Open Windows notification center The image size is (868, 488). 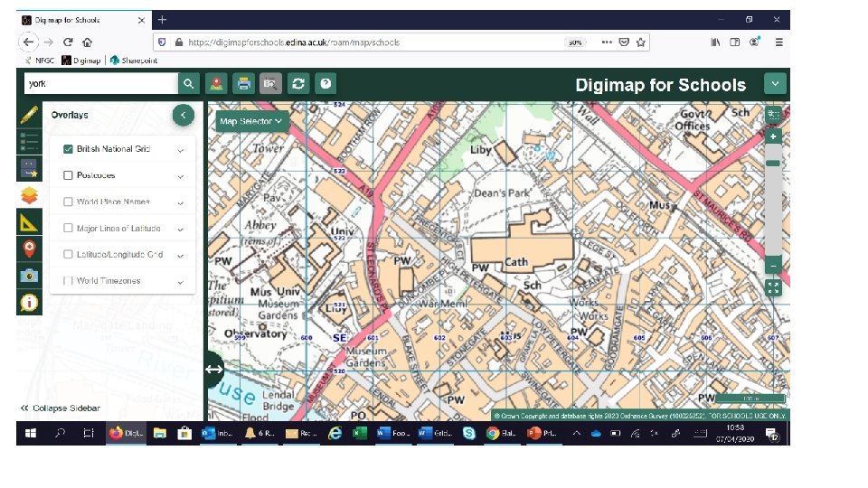[771, 434]
